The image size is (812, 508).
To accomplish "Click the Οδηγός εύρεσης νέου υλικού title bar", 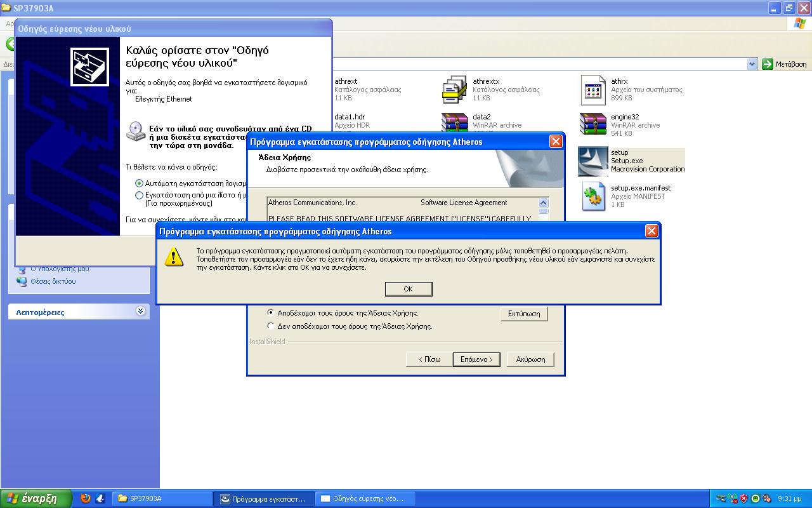I will 173,29.
